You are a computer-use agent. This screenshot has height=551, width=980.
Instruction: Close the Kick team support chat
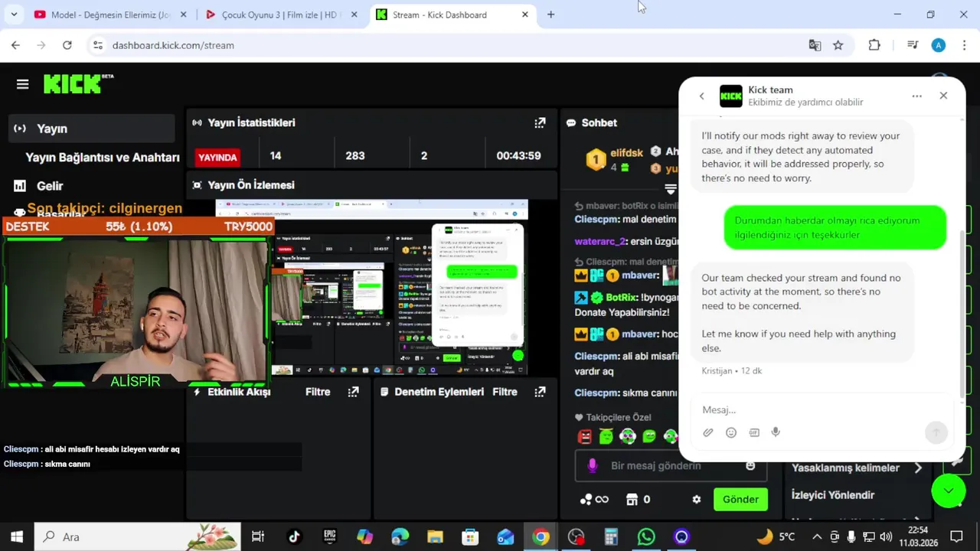943,96
